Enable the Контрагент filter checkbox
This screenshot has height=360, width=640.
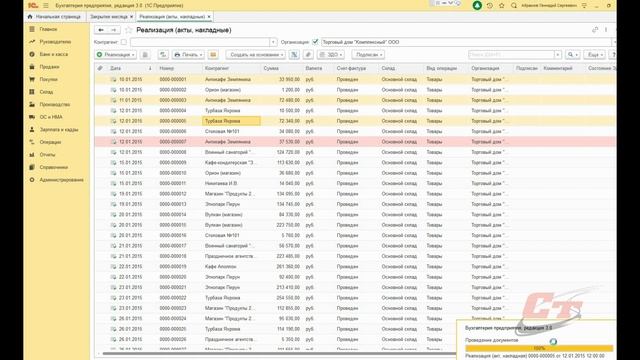coord(124,42)
